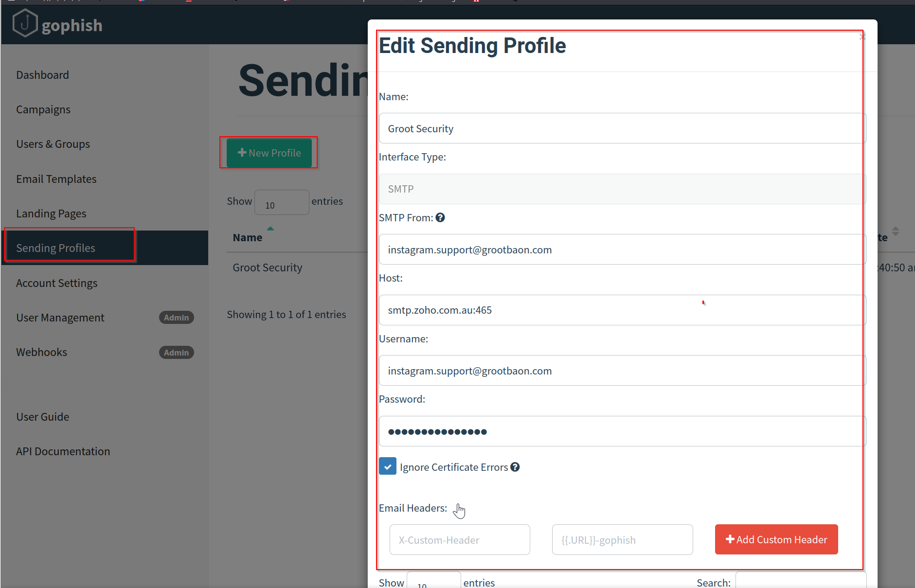The height and width of the screenshot is (588, 915).
Task: Click the Admin badge beside Webhooks
Action: pyautogui.click(x=176, y=352)
